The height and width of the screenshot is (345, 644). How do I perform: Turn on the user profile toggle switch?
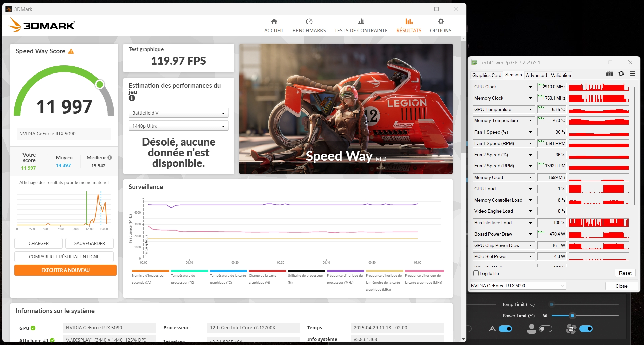(x=545, y=329)
